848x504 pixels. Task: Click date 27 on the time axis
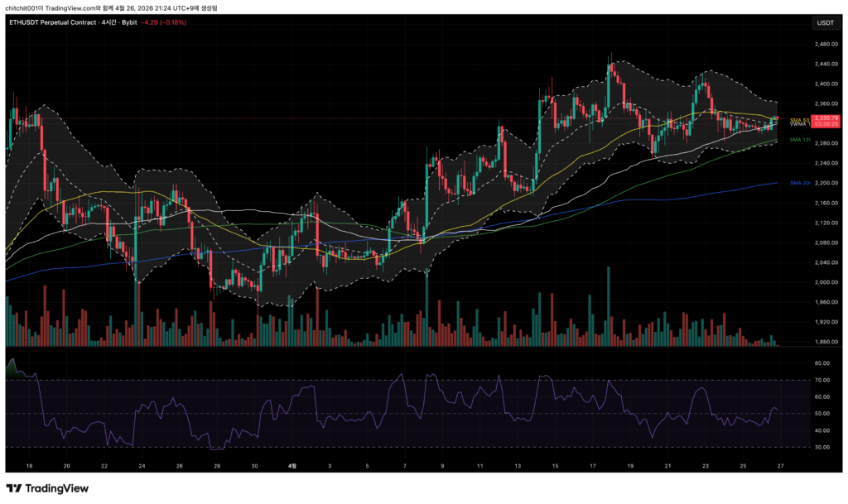coord(779,467)
